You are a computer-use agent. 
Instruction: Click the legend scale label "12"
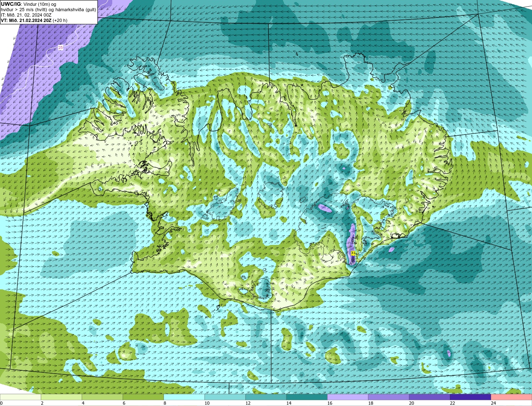tap(248, 403)
